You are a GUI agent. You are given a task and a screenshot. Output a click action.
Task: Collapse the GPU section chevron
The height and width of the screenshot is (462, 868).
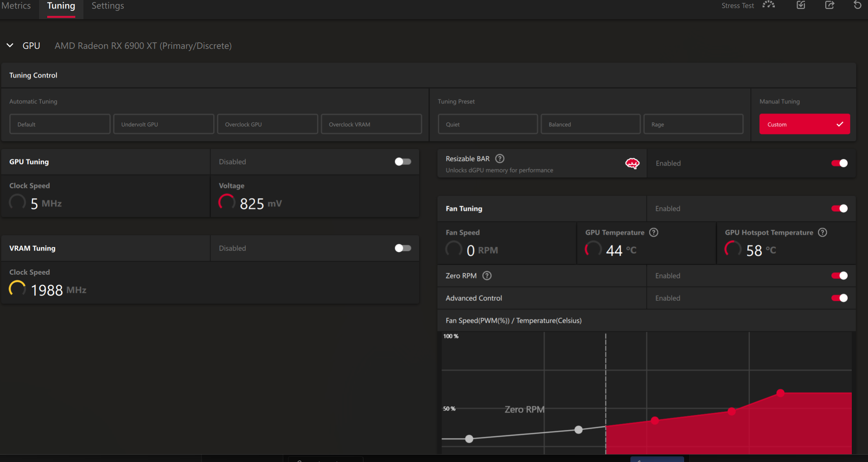10,46
